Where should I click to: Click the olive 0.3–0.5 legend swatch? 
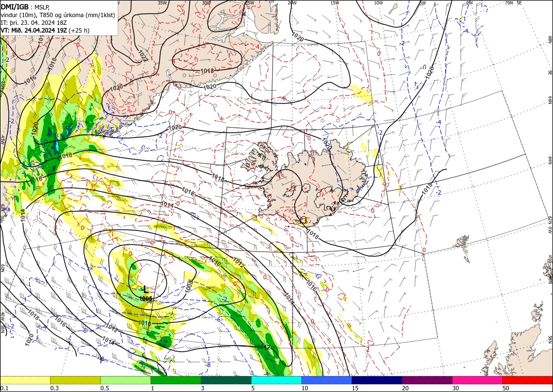(x=75, y=380)
